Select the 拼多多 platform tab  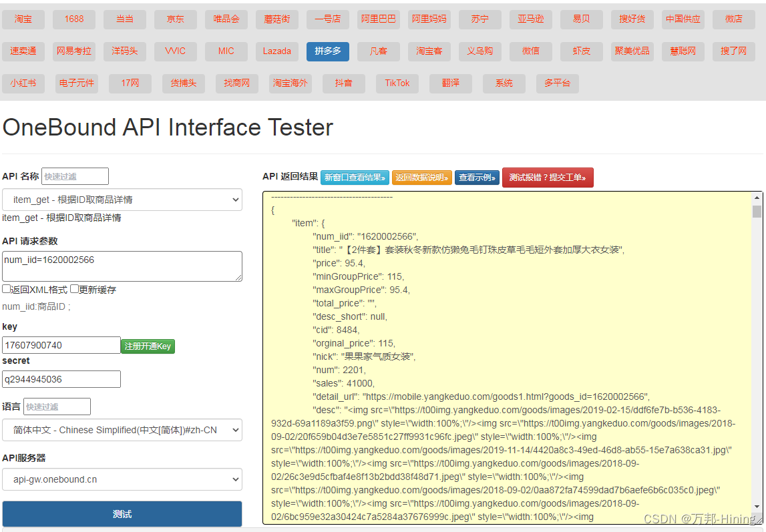click(327, 51)
